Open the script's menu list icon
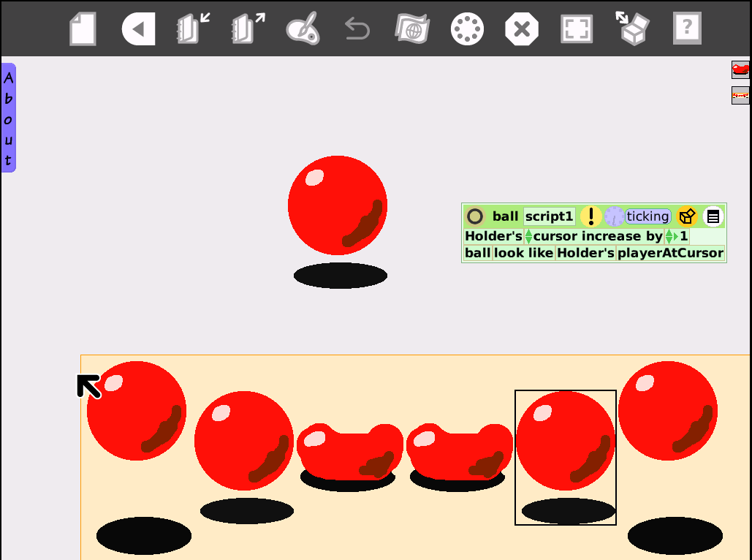 point(713,216)
